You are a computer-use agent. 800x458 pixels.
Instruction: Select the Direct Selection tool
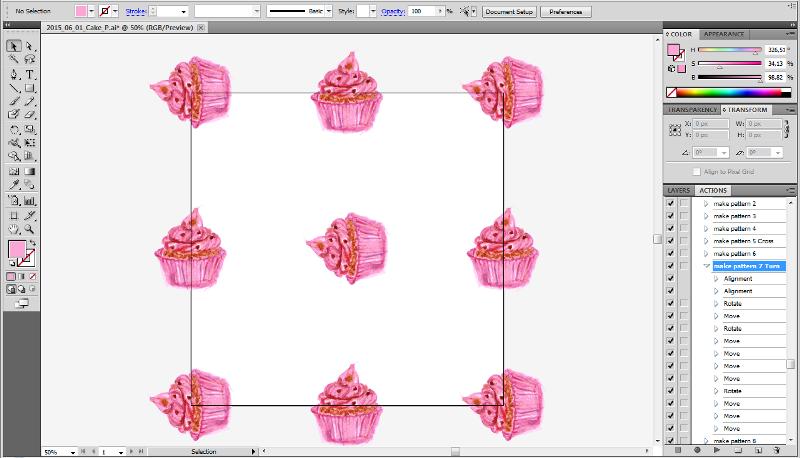click(x=30, y=46)
